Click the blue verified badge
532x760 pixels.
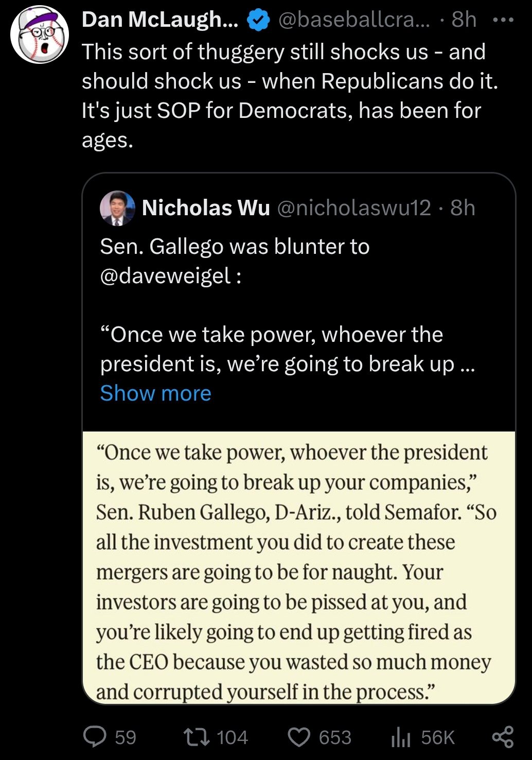[x=258, y=20]
